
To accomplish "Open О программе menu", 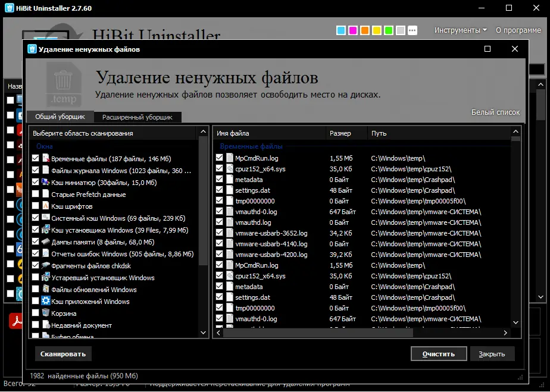I will [x=518, y=30].
